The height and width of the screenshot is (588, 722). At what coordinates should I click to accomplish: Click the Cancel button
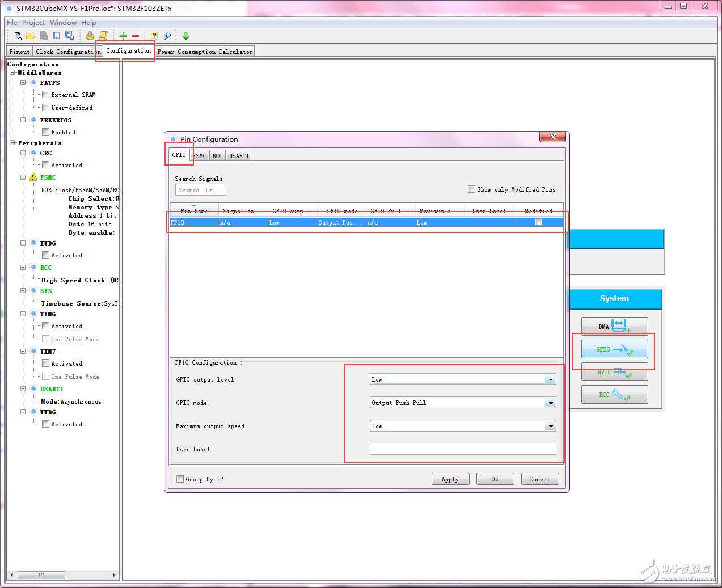coord(539,479)
